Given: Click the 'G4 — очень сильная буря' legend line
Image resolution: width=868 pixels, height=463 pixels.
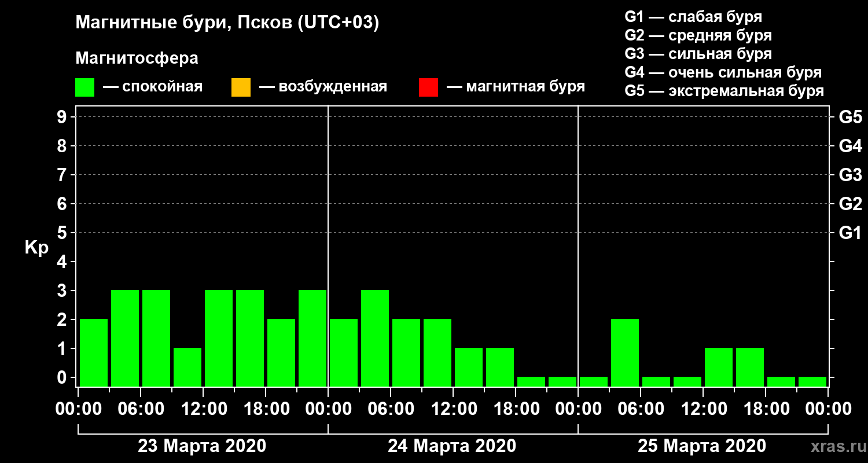Looking at the screenshot, I should (723, 72).
